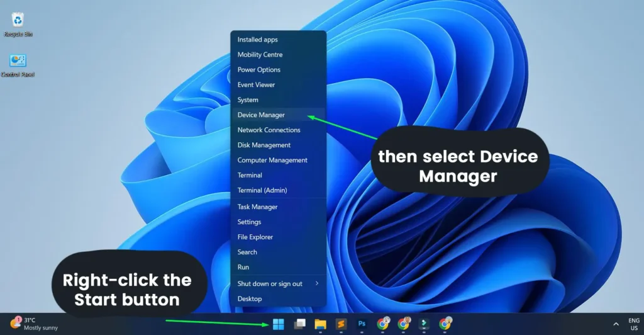This screenshot has width=644, height=335.
Task: Start Terminal without admin
Action: pos(279,175)
